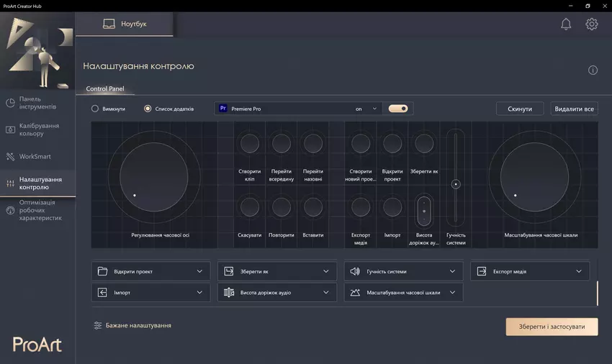This screenshot has height=364, width=612.
Task: Toggle the Premiere Pro on/off switch
Action: tap(398, 109)
